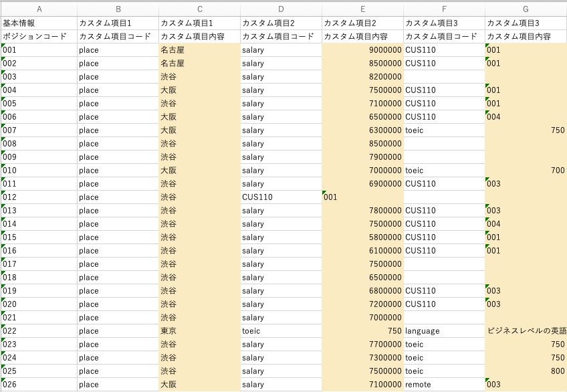Select the 東京 place cell
This screenshot has height=392, width=567.
tap(199, 331)
